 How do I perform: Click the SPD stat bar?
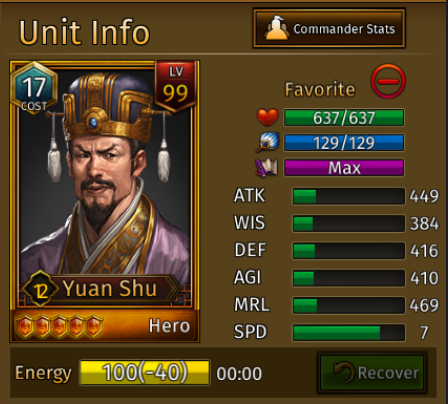coord(349,332)
